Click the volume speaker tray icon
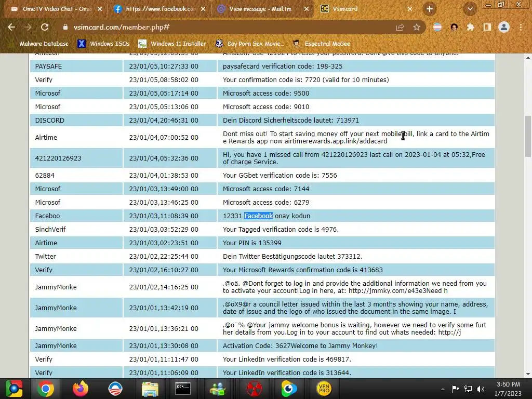Viewport: 532px width, 399px height. pyautogui.click(x=480, y=389)
